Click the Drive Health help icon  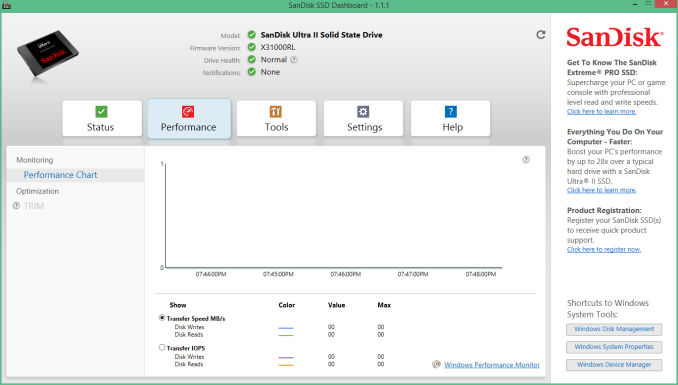[x=294, y=60]
